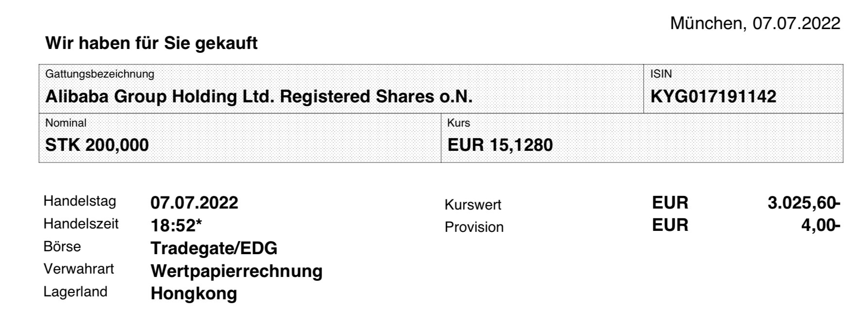Select the Alibaba Group Holding security name

coord(258,97)
